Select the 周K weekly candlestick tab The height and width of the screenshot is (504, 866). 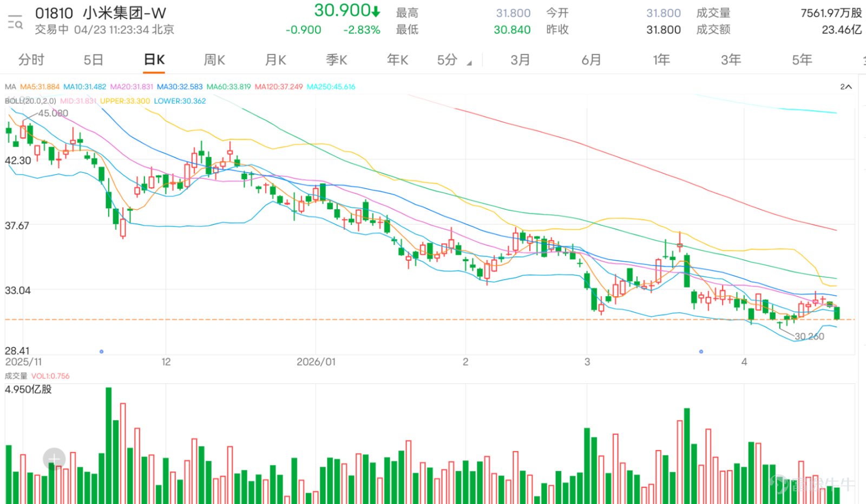coord(214,60)
